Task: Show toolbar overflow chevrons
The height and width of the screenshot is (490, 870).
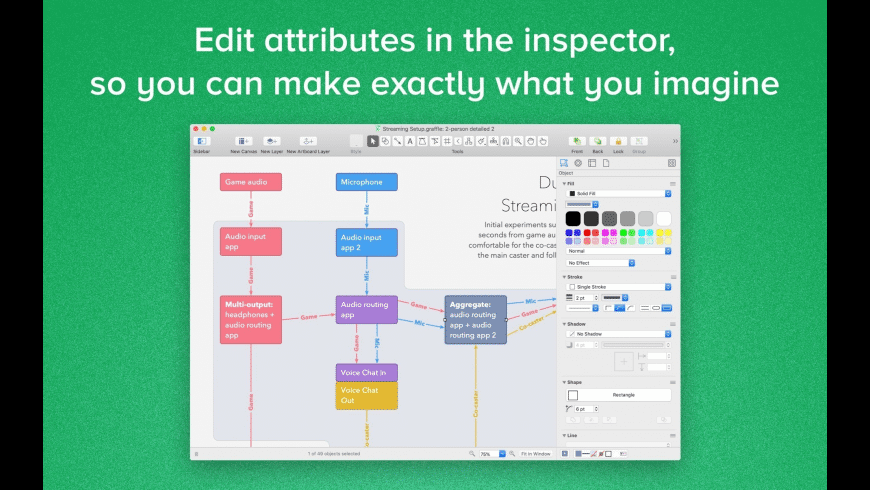Action: pos(675,142)
